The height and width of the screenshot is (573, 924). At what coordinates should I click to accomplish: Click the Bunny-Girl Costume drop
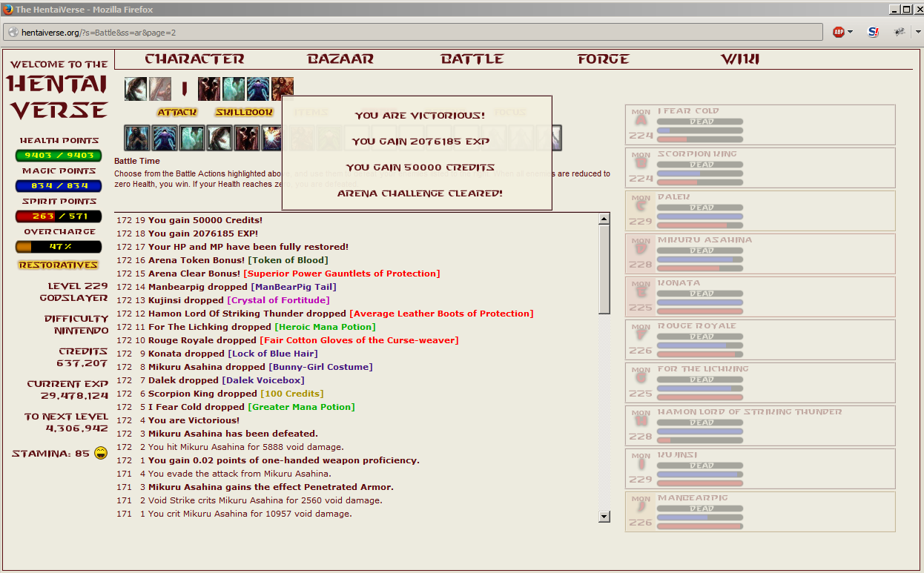pos(320,367)
